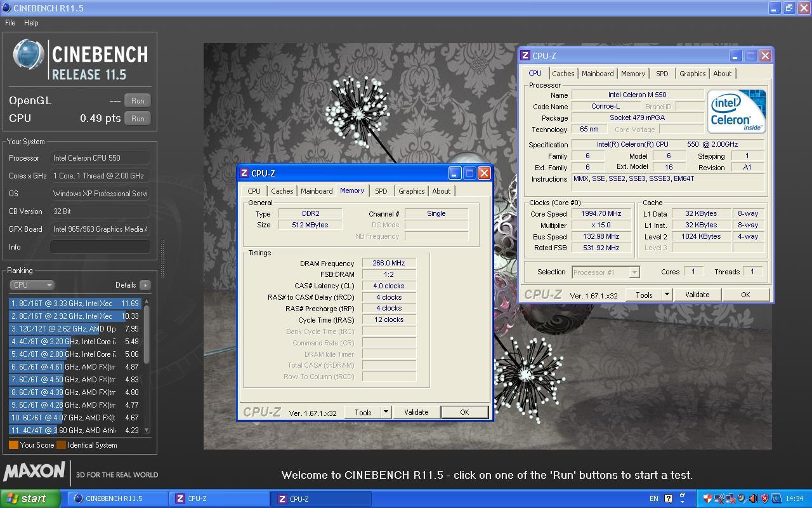Image resolution: width=812 pixels, height=508 pixels.
Task: Switch to Mainboard tab in Memory CPU-Z window
Action: click(317, 191)
